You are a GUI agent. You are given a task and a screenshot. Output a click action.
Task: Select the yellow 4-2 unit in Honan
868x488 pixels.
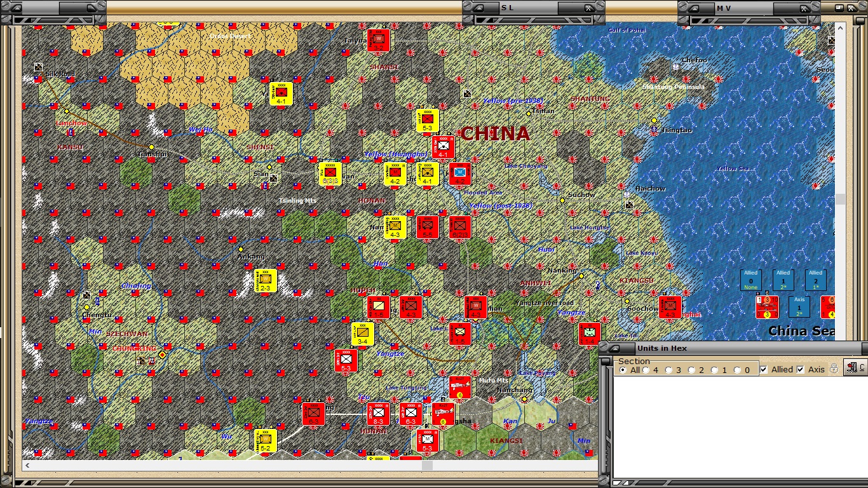click(x=395, y=174)
